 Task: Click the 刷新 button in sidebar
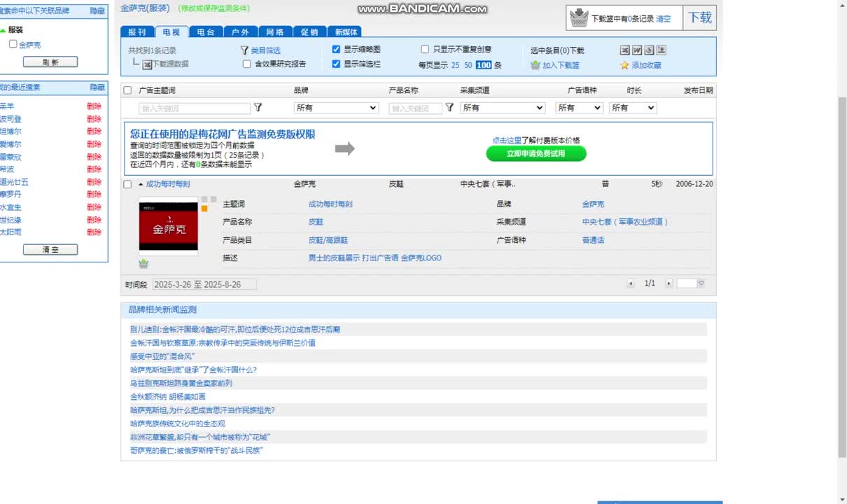50,62
